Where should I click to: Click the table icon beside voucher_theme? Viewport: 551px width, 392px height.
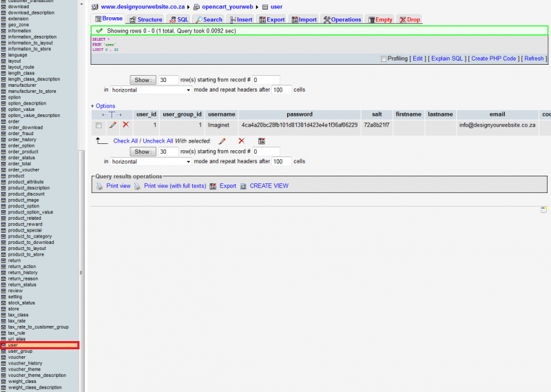[3, 369]
